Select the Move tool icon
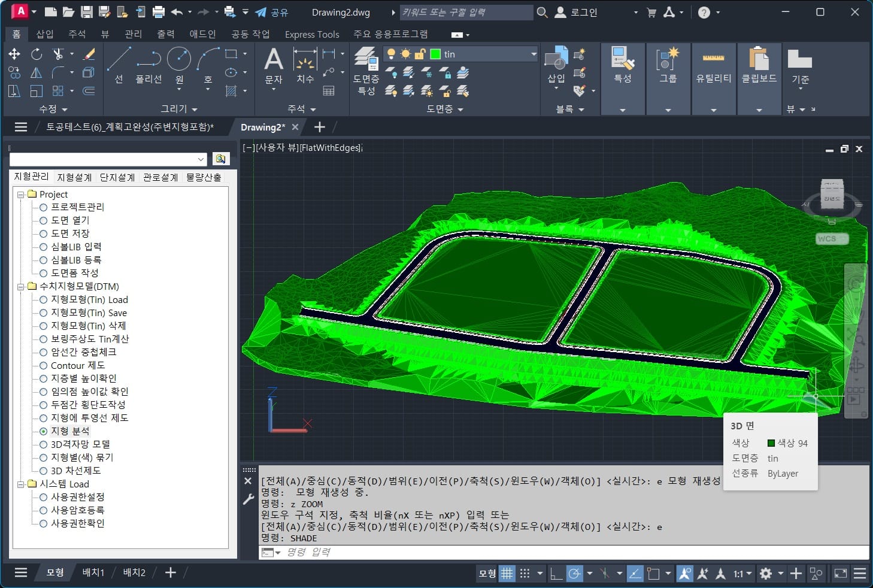The image size is (873, 588). click(x=14, y=54)
